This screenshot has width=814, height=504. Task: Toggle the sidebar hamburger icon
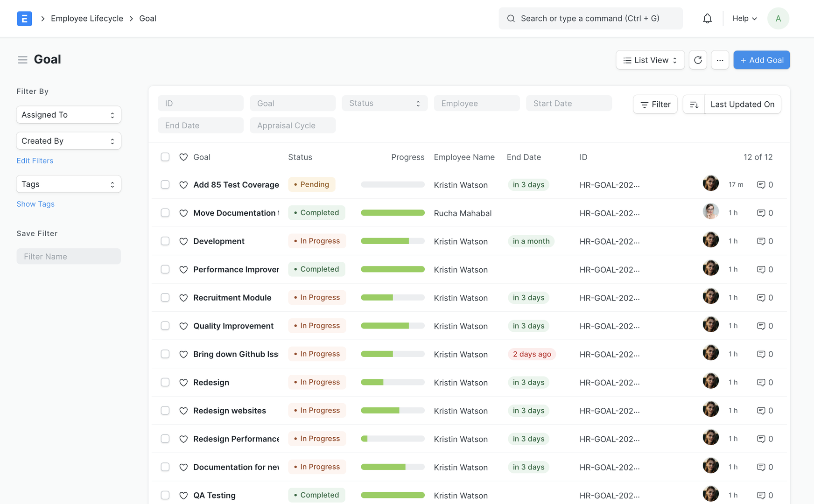(22, 60)
